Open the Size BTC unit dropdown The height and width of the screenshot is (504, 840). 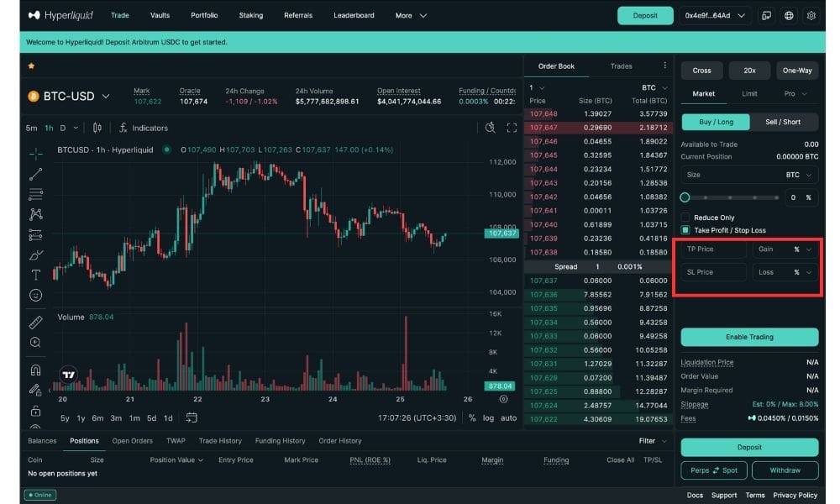[799, 176]
